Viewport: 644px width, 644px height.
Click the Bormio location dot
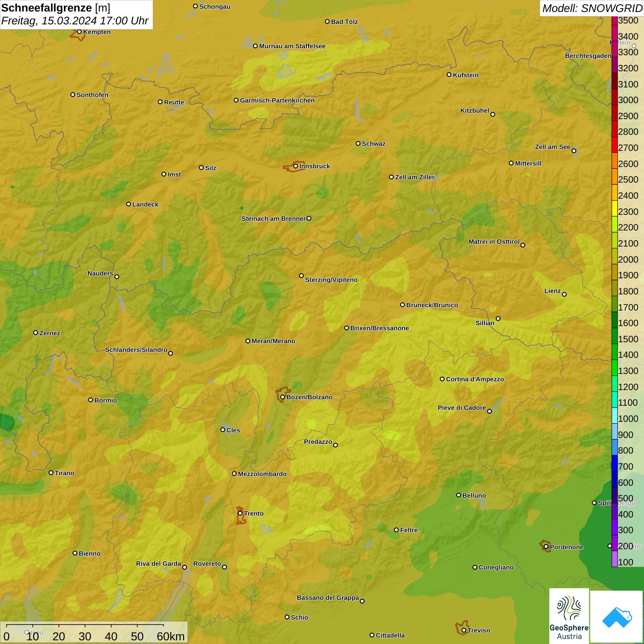tap(91, 400)
